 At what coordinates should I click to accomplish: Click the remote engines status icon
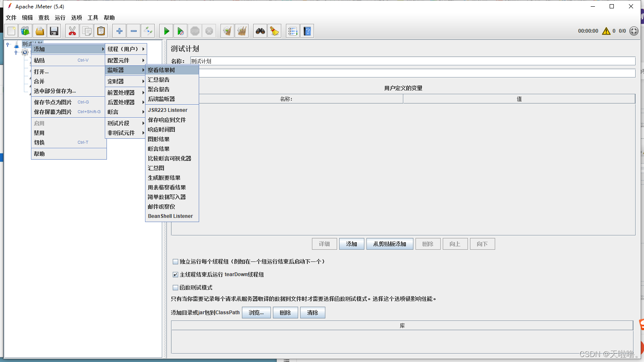tap(634, 31)
